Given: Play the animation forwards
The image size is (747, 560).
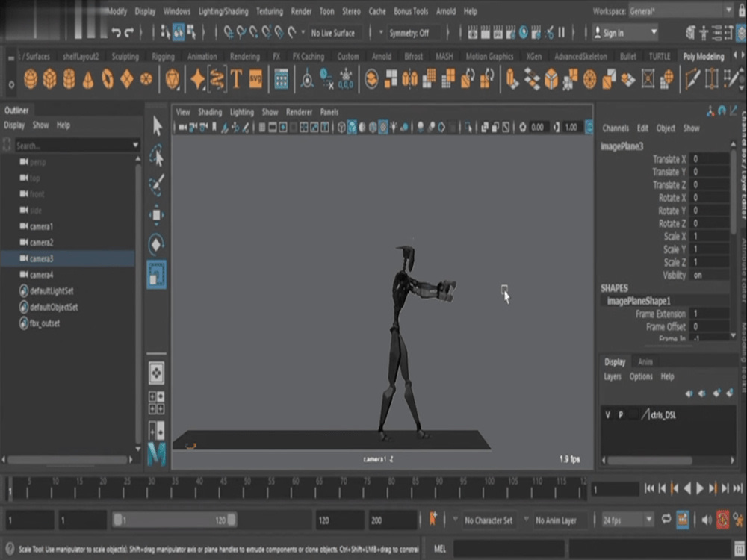Looking at the screenshot, I should click(x=700, y=488).
